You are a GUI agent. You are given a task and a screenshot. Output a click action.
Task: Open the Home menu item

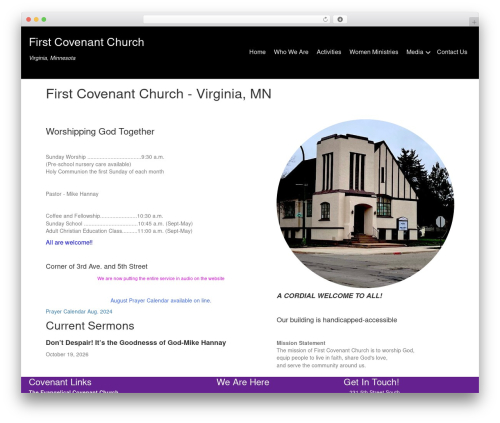(257, 52)
